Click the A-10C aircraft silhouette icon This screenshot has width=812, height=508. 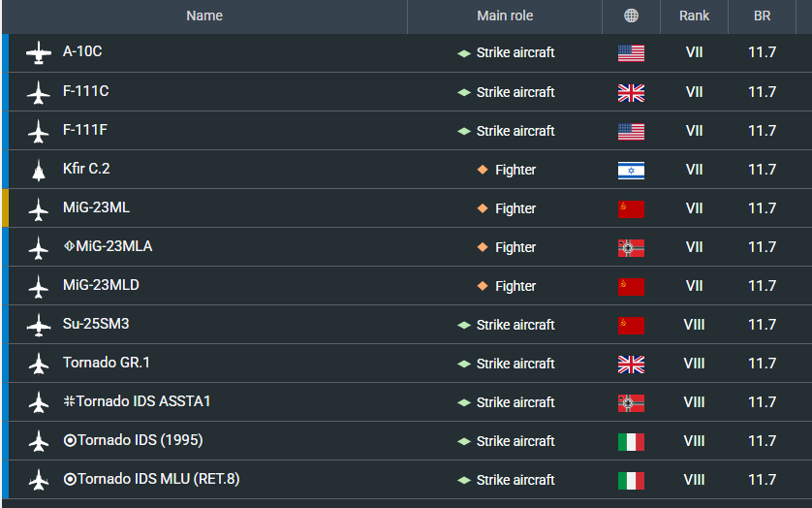click(38, 53)
